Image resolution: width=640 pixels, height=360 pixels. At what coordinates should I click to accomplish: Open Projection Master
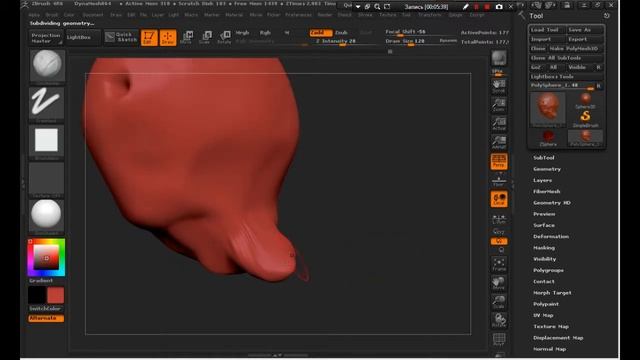click(46, 38)
